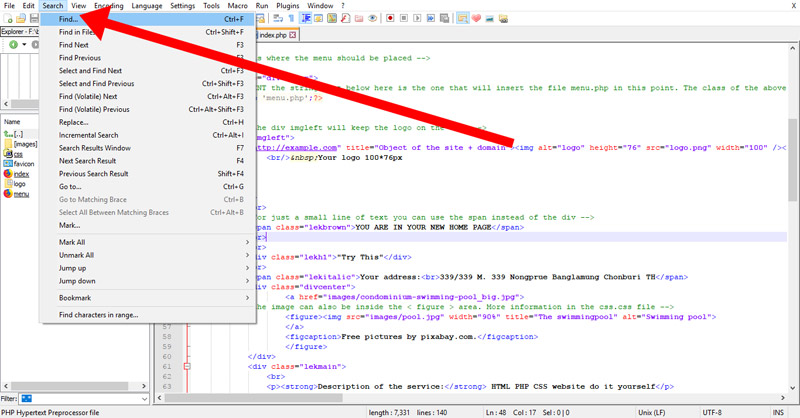
Task: Select Find Next menu entry
Action: pyautogui.click(x=147, y=45)
